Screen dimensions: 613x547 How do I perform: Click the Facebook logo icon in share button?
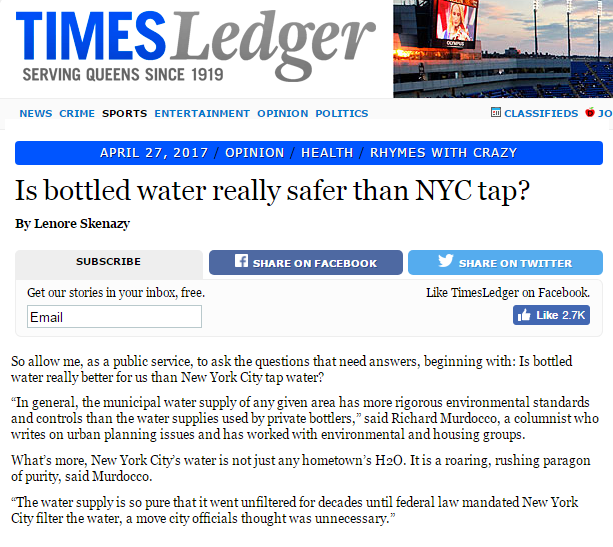tap(241, 261)
